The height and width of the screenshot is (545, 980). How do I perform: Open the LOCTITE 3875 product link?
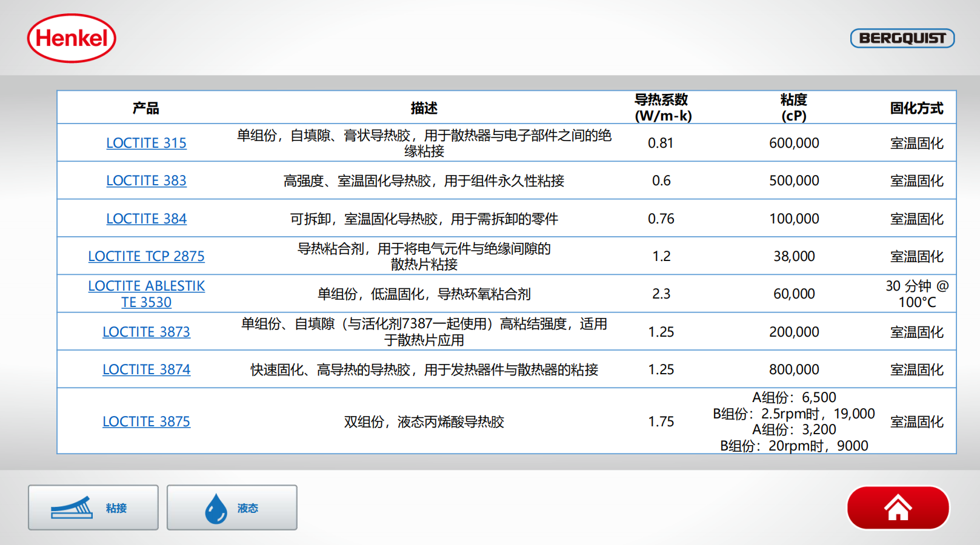tap(146, 421)
